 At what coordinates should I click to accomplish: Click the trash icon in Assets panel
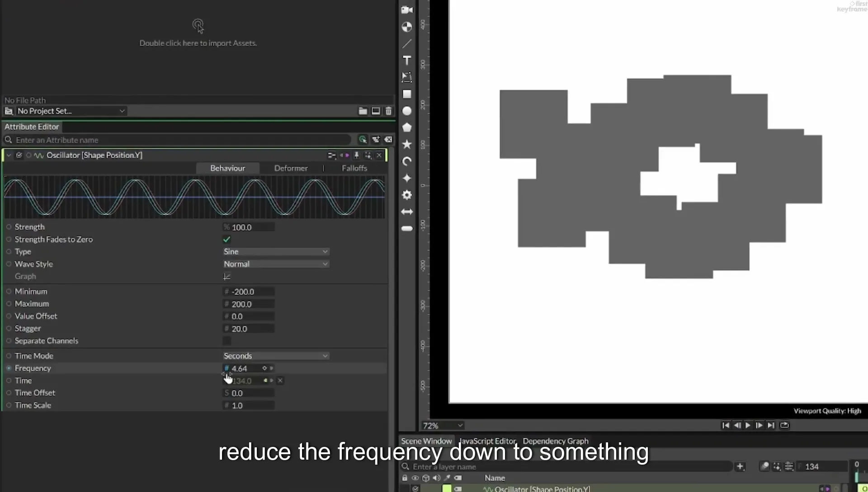pyautogui.click(x=388, y=111)
